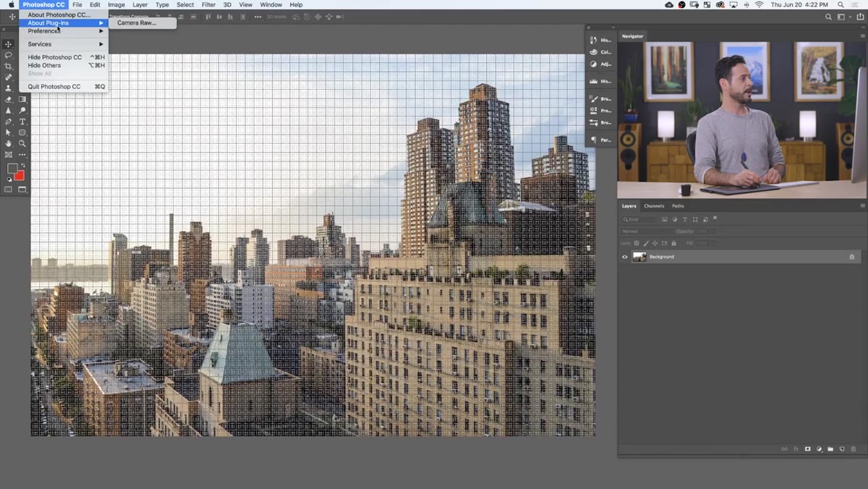Screen dimensions: 868x489
Task: Create new fill or adjustment layer
Action: [x=819, y=449]
